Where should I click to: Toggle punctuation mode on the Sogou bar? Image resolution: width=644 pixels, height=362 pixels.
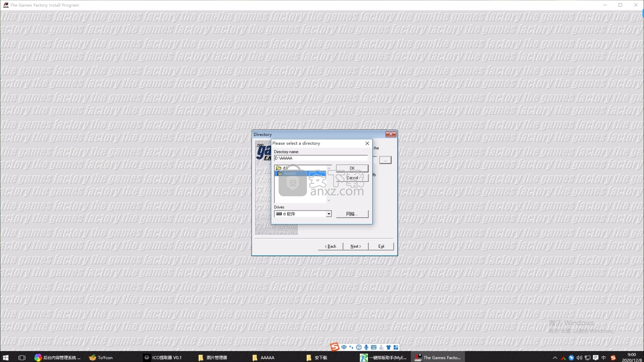coord(351,347)
